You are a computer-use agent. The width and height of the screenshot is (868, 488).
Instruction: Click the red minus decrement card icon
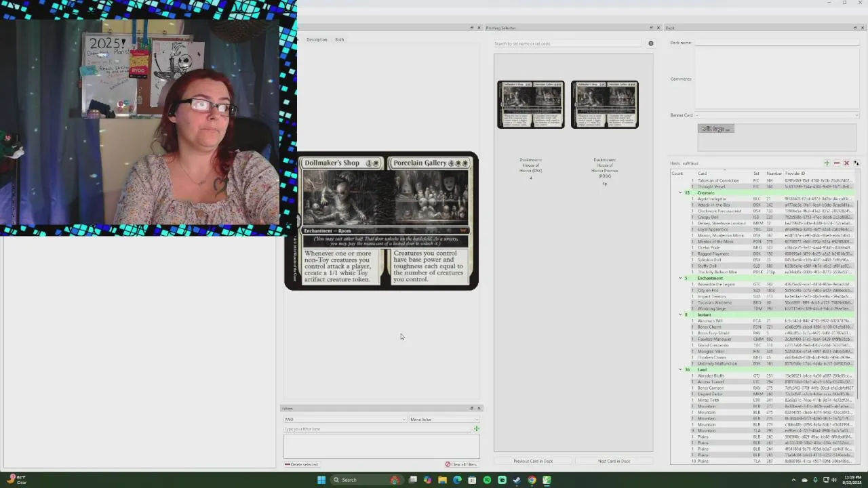click(x=837, y=163)
